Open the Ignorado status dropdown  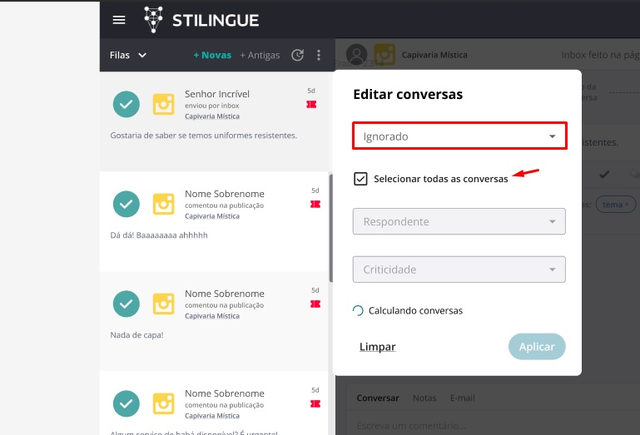460,136
